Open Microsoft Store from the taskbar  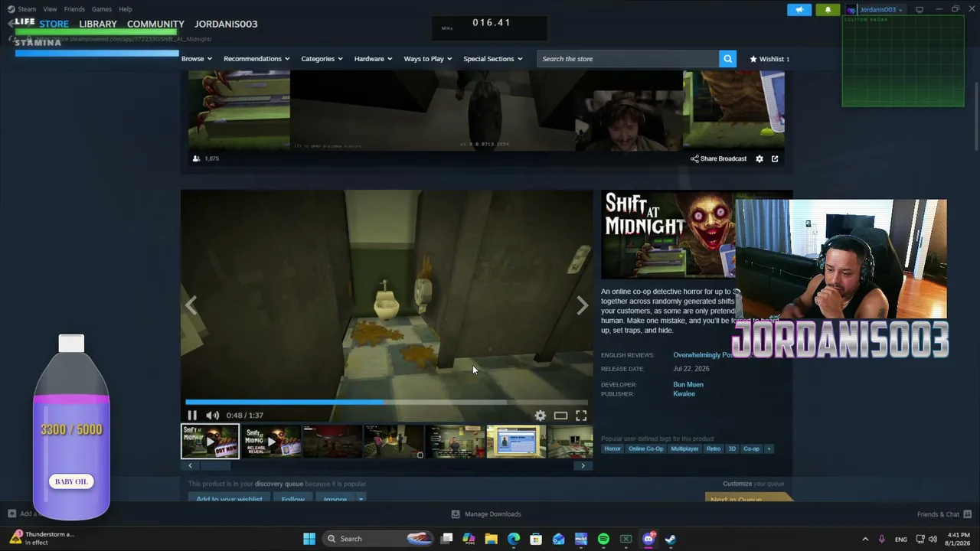click(536, 539)
